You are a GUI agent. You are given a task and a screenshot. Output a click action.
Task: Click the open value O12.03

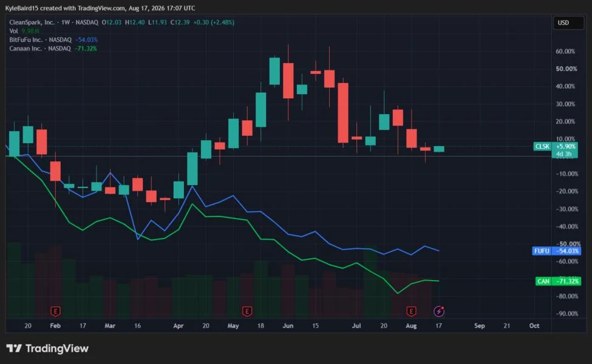(111, 22)
